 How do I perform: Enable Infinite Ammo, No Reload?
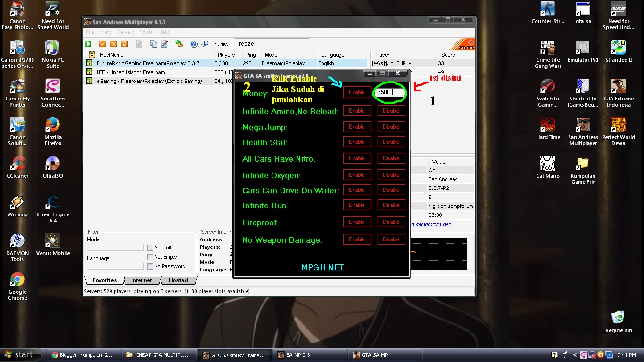coord(357,111)
